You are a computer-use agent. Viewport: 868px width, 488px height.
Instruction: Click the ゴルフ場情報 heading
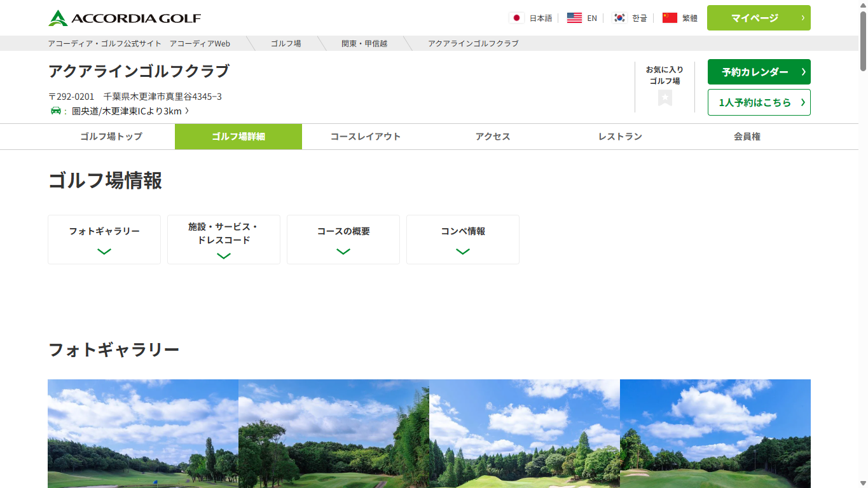(x=105, y=180)
